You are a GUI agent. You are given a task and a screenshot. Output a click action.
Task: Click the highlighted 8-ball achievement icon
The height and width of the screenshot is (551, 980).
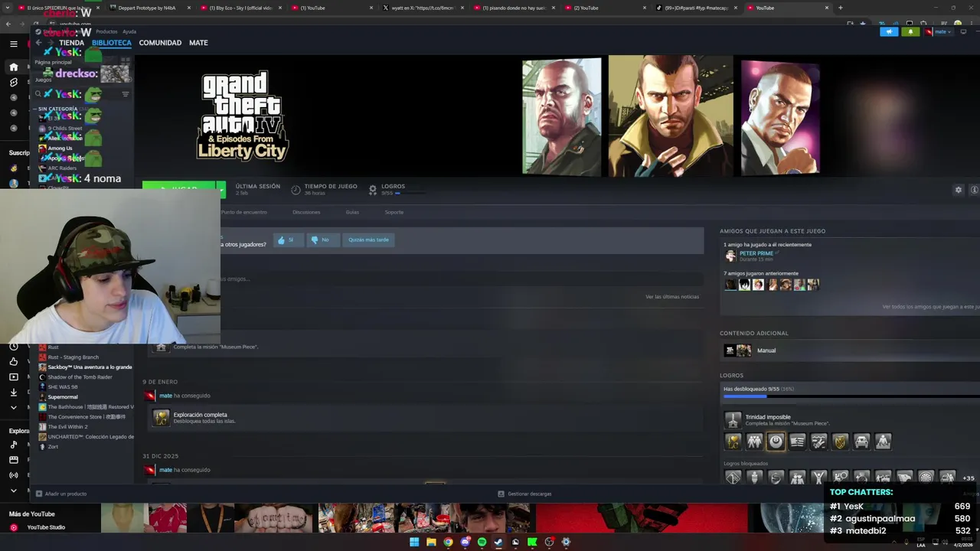(x=776, y=442)
